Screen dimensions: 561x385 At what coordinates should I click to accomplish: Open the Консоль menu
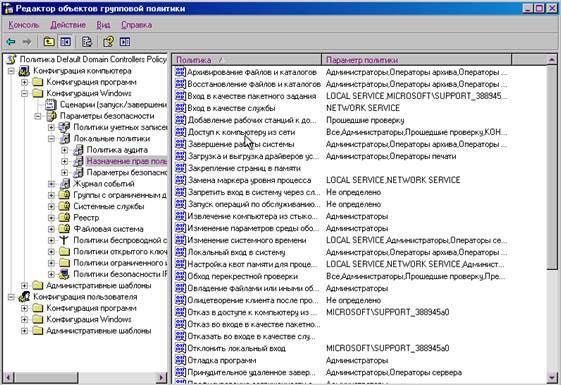[24, 25]
